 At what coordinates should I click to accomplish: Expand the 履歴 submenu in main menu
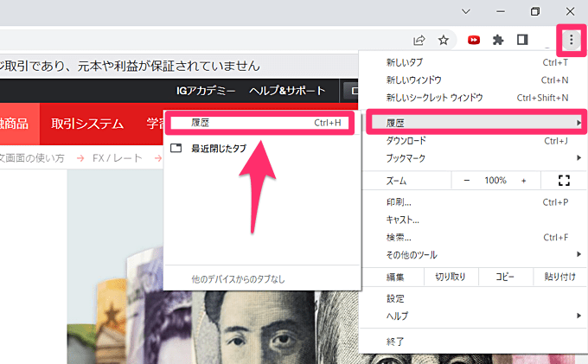click(x=472, y=122)
